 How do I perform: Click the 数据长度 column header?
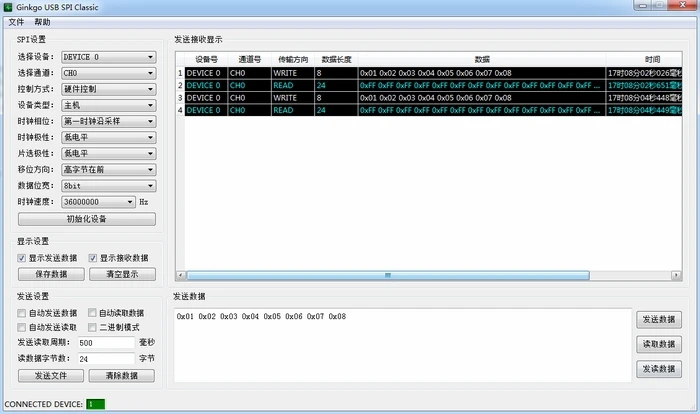point(336,59)
